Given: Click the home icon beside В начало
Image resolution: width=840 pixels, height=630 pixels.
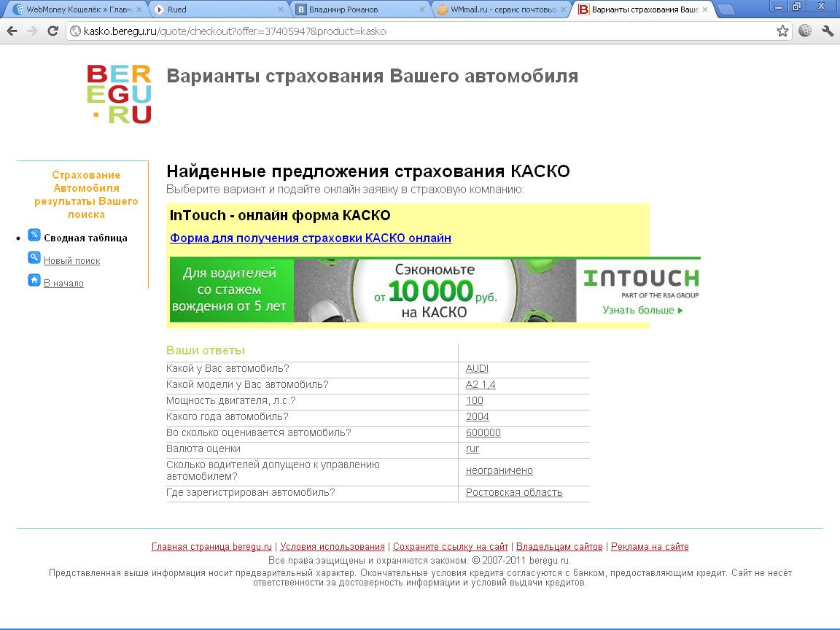Looking at the screenshot, I should tap(34, 280).
